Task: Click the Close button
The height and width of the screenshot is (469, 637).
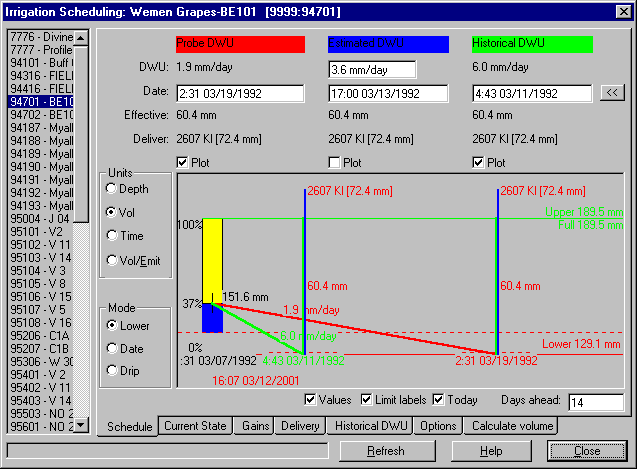Action: pos(587,451)
